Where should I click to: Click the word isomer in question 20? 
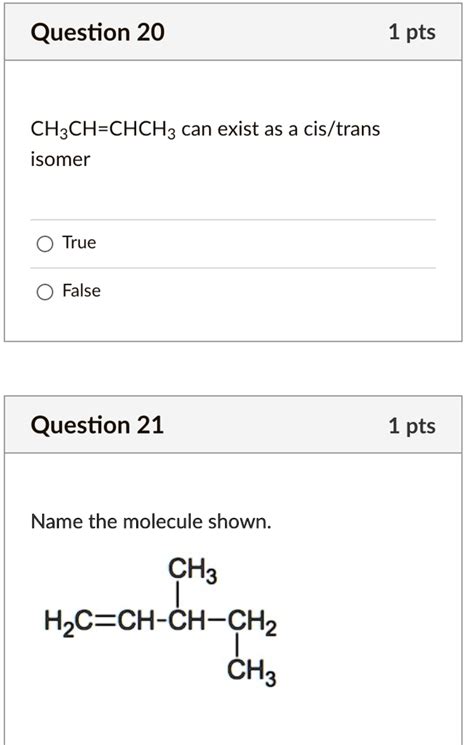[x=60, y=159]
